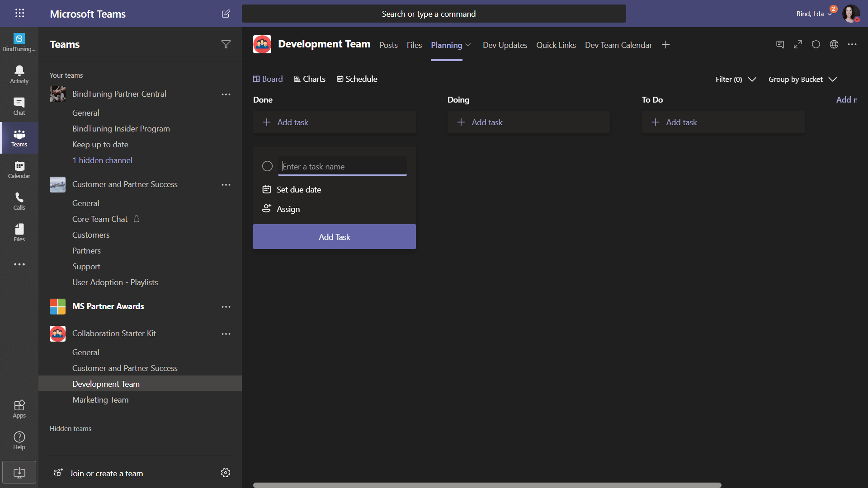The height and width of the screenshot is (488, 868).
Task: Click the search or command box
Action: click(434, 14)
